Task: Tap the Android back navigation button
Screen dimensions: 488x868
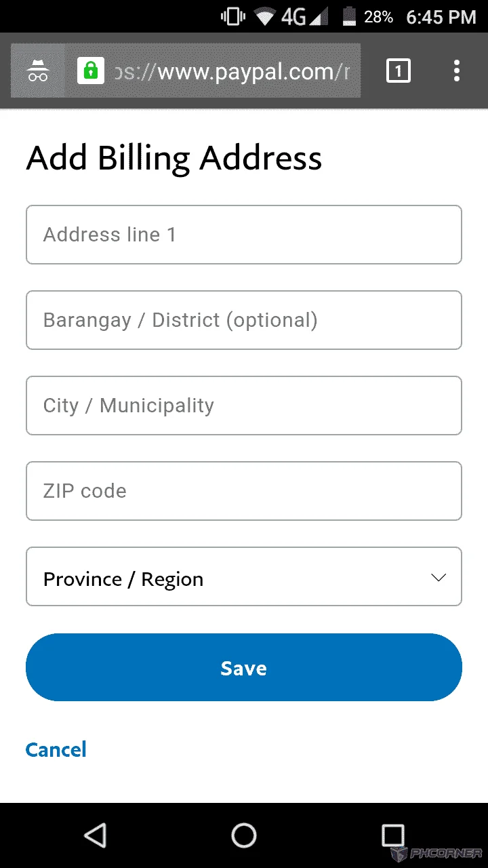Action: click(96, 835)
